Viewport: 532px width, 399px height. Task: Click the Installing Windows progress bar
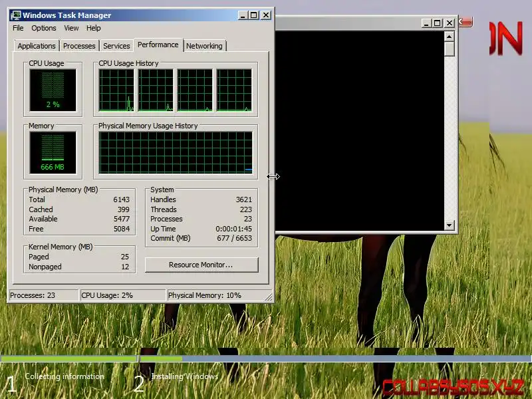336,358
